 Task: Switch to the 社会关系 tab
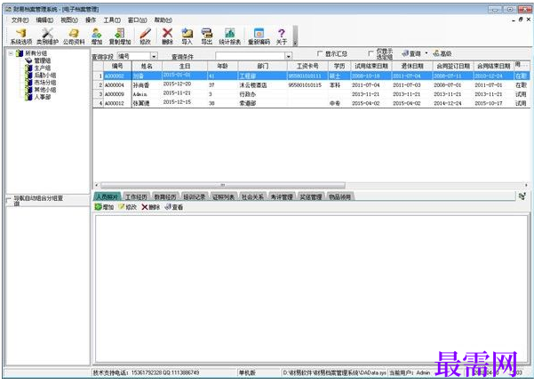click(x=252, y=196)
